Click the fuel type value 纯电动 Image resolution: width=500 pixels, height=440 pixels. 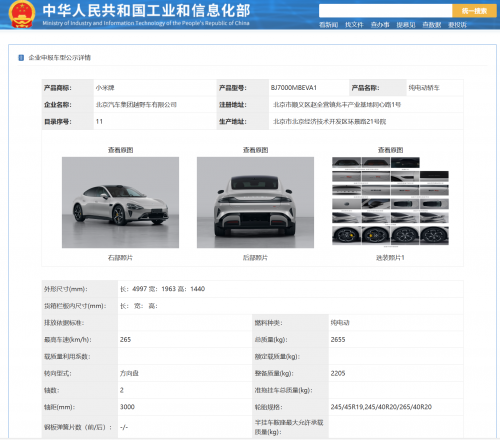pyautogui.click(x=340, y=323)
